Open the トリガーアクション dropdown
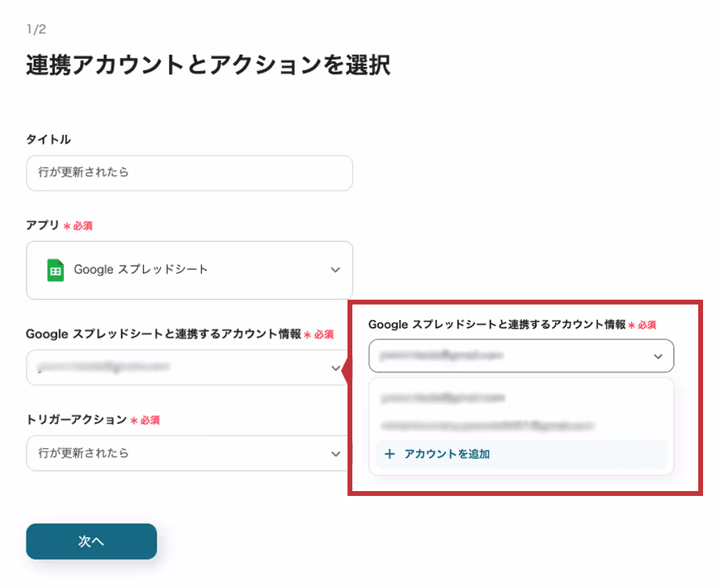Image resolution: width=716 pixels, height=588 pixels. click(x=187, y=453)
